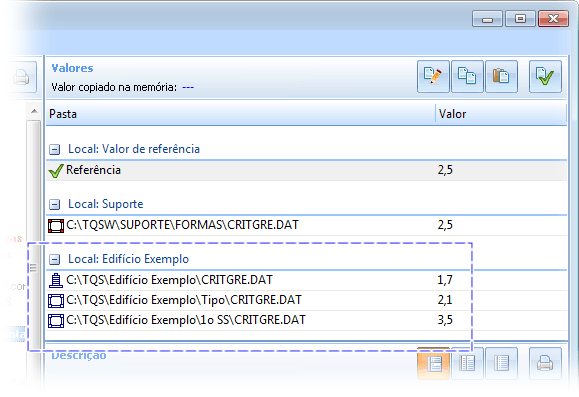This screenshot has height=397, width=579.
Task: Click the value 1,7
Action: click(x=445, y=280)
